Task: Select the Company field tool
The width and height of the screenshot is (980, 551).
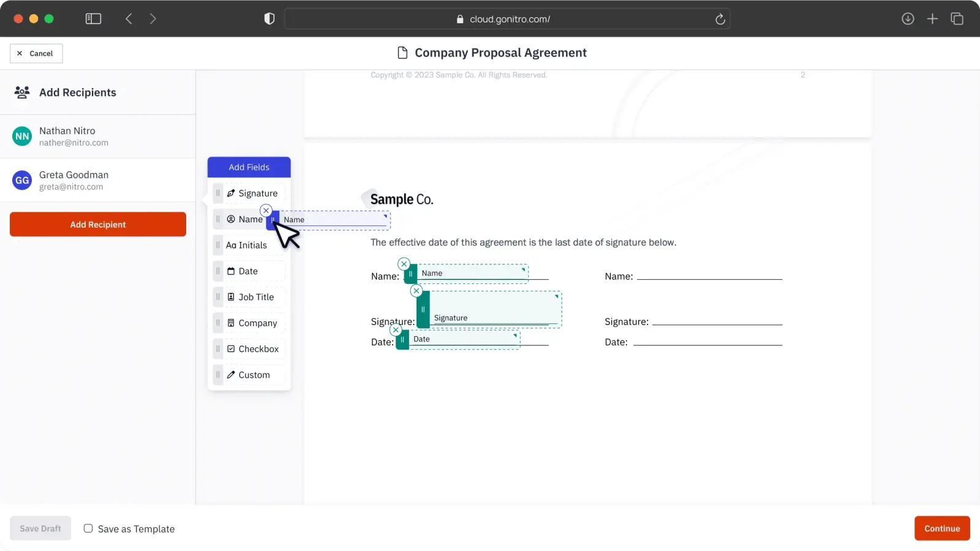Action: [255, 323]
